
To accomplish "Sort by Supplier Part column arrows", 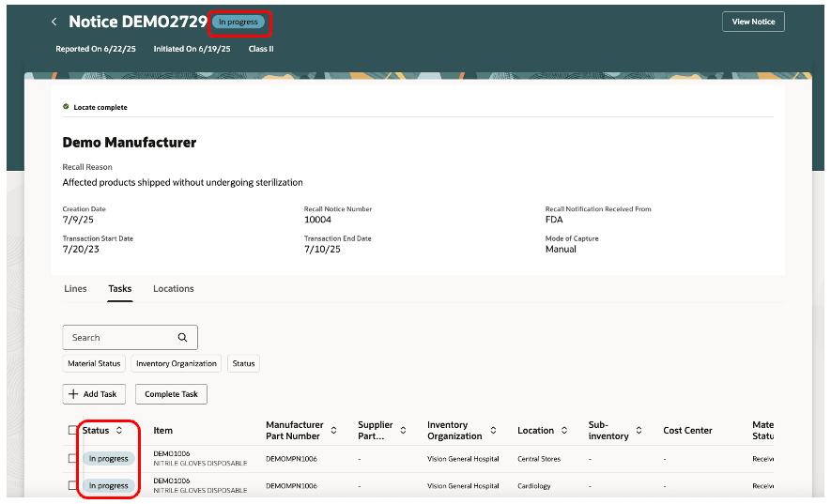I will [x=404, y=431].
